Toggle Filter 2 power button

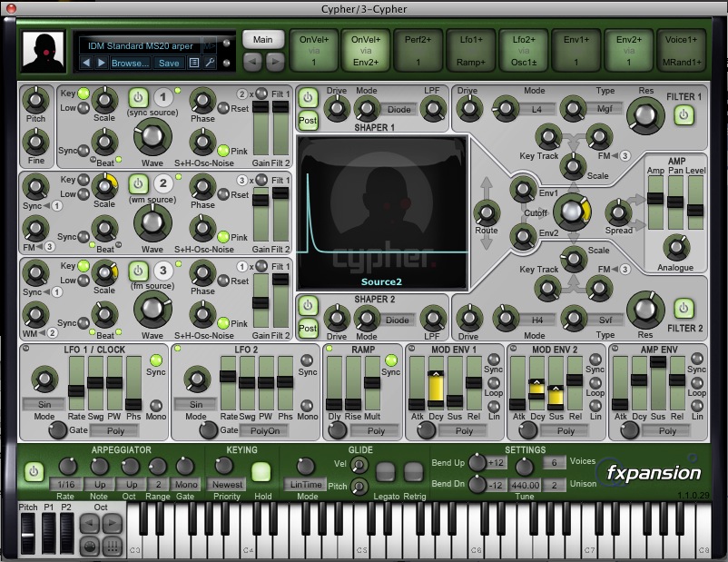[x=684, y=308]
